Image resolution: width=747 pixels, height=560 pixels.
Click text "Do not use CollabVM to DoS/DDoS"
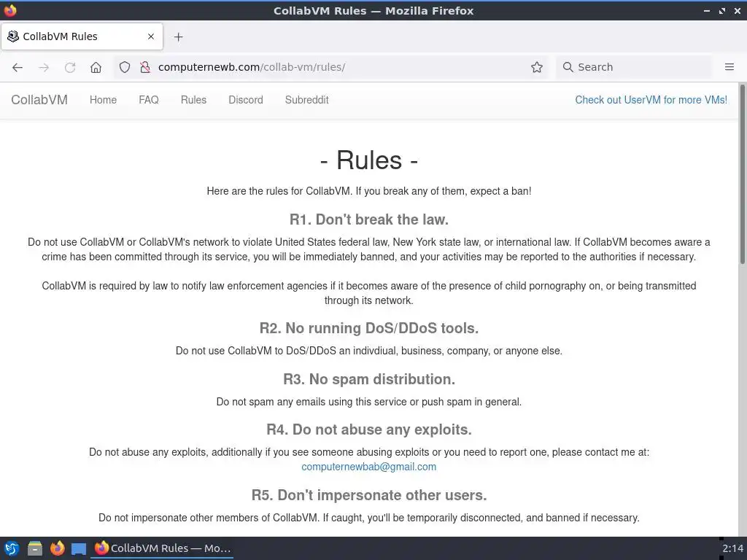click(256, 351)
